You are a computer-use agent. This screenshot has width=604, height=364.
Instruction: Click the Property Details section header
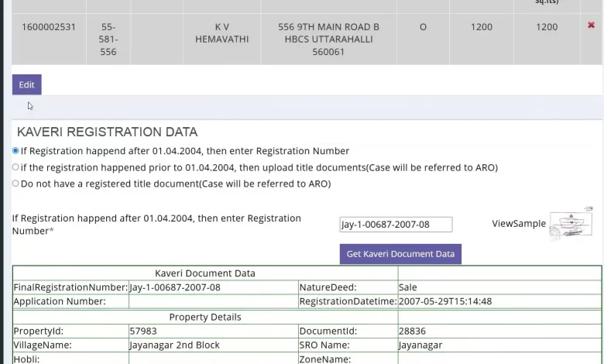click(x=205, y=317)
